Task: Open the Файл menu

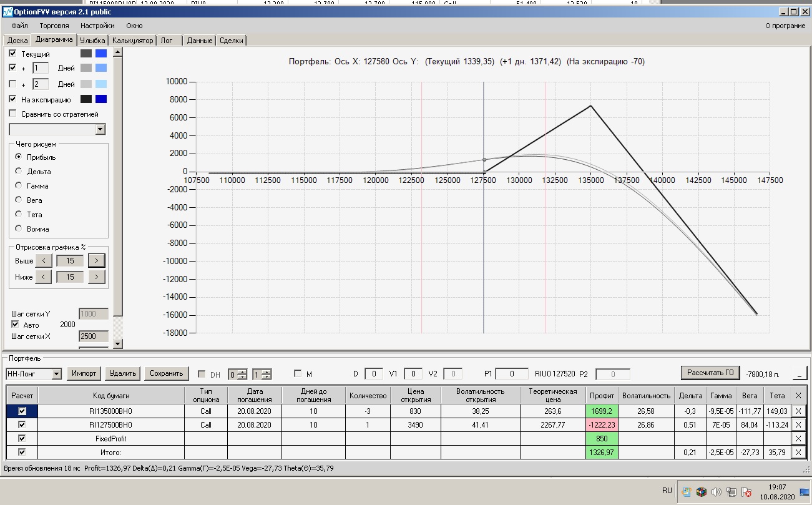Action: (19, 26)
